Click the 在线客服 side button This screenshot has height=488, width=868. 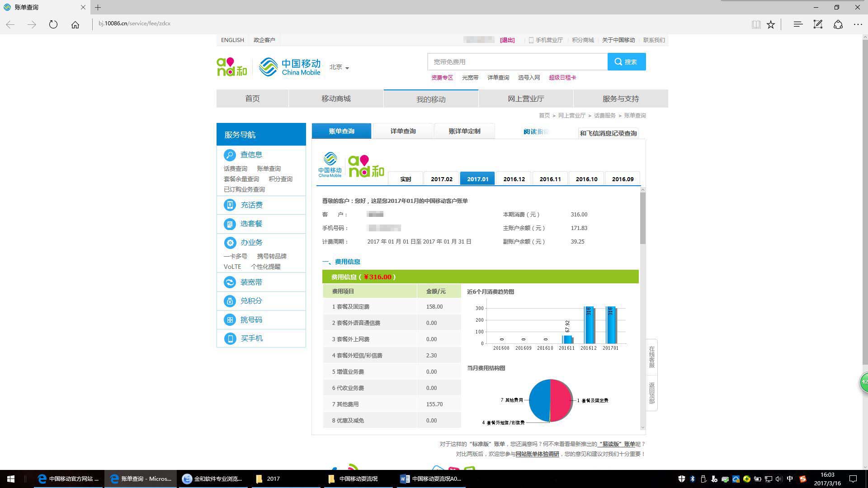(651, 357)
